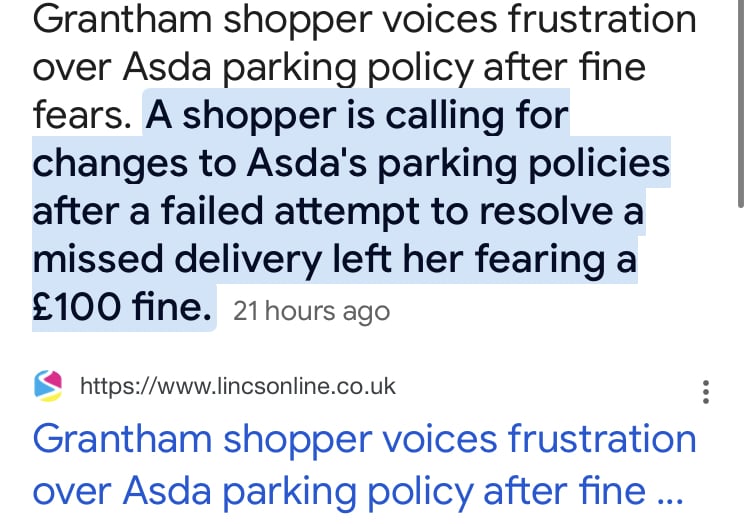Click the vertical scrollbar thumb at the right edge
This screenshot has width=750, height=524.
coord(740,103)
